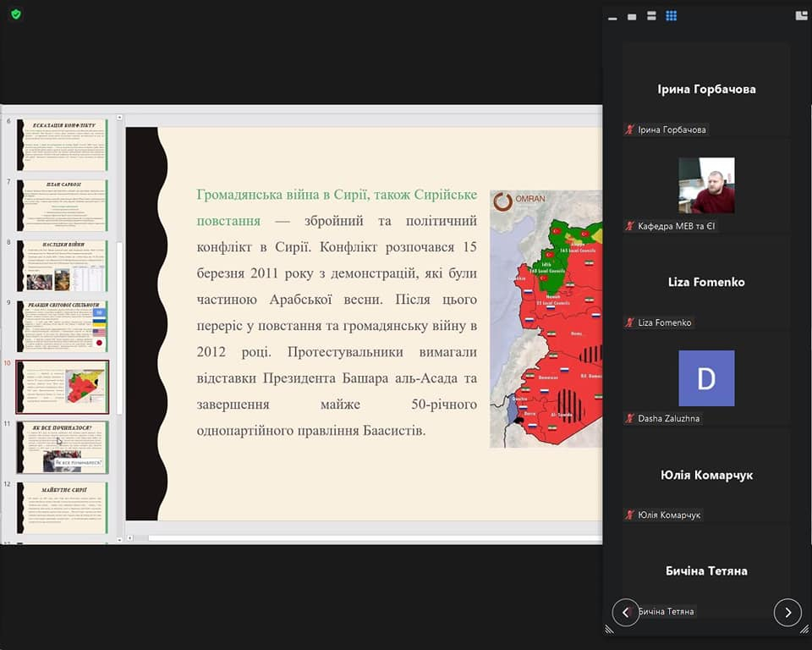Click muted mic icon beside Ірина Горбачова
Viewport: 812px width, 650px height.
tap(629, 129)
